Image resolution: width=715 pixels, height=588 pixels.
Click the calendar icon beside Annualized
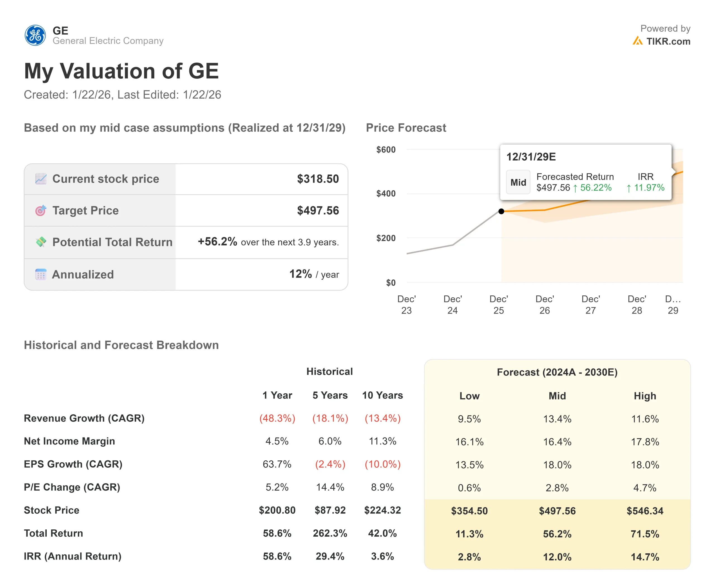[41, 274]
